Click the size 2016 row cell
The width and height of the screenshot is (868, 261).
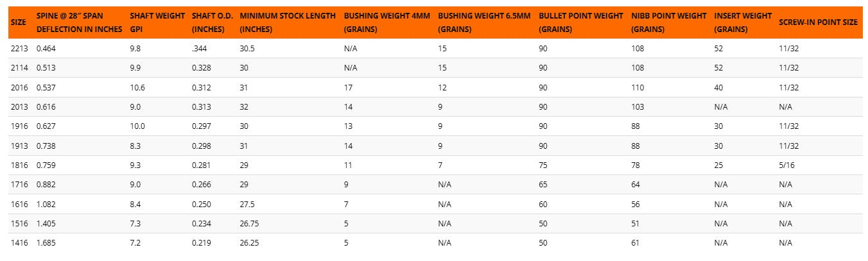coord(19,87)
